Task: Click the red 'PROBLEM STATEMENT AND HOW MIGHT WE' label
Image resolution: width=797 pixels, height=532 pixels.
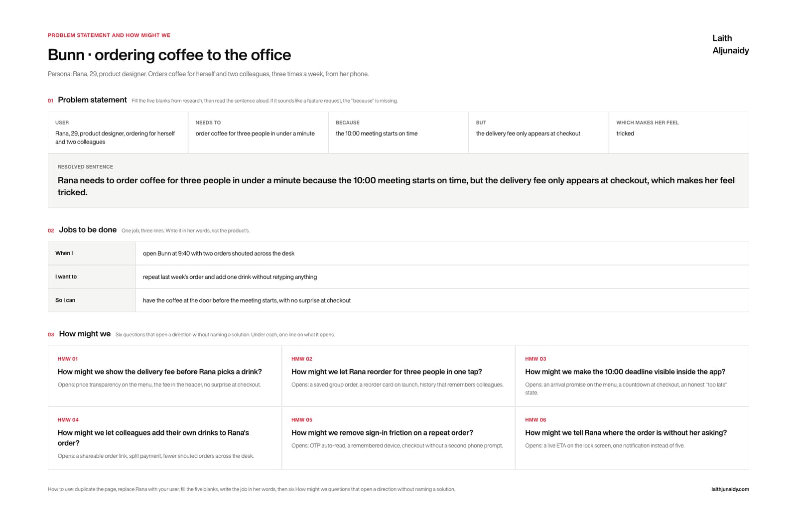Action: click(x=109, y=35)
